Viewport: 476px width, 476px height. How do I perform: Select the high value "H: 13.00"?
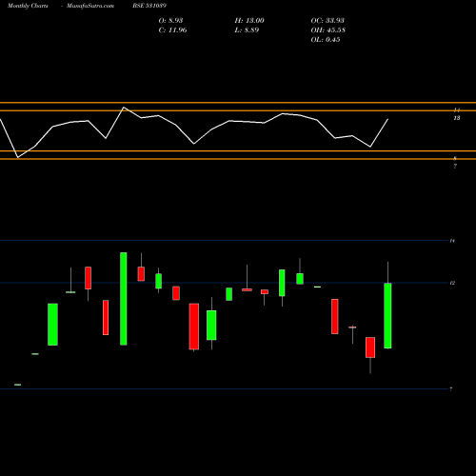click(249, 20)
